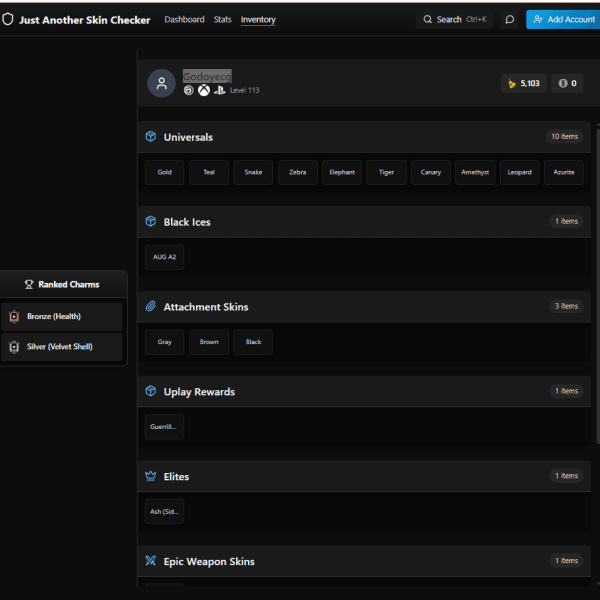The width and height of the screenshot is (600, 600).
Task: Click the Black Ices section header
Action: coord(364,222)
